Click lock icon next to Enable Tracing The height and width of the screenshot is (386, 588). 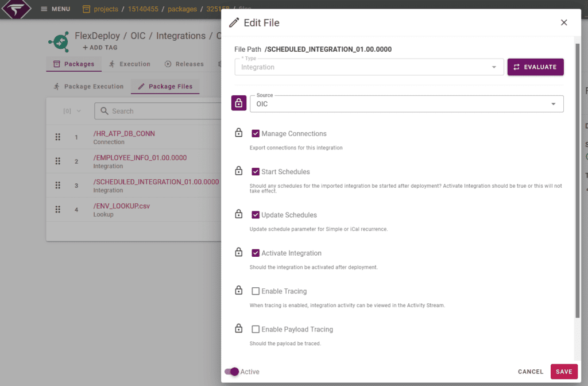[238, 290]
